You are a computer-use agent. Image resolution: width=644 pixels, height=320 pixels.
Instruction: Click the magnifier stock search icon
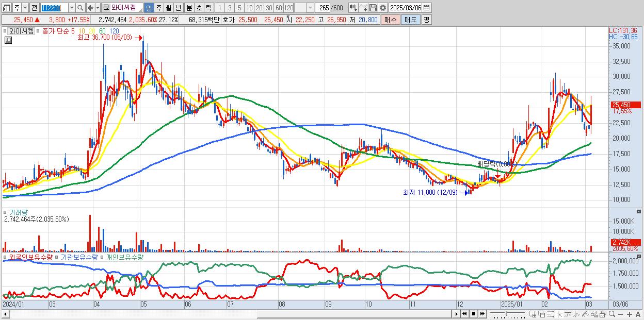point(81,8)
